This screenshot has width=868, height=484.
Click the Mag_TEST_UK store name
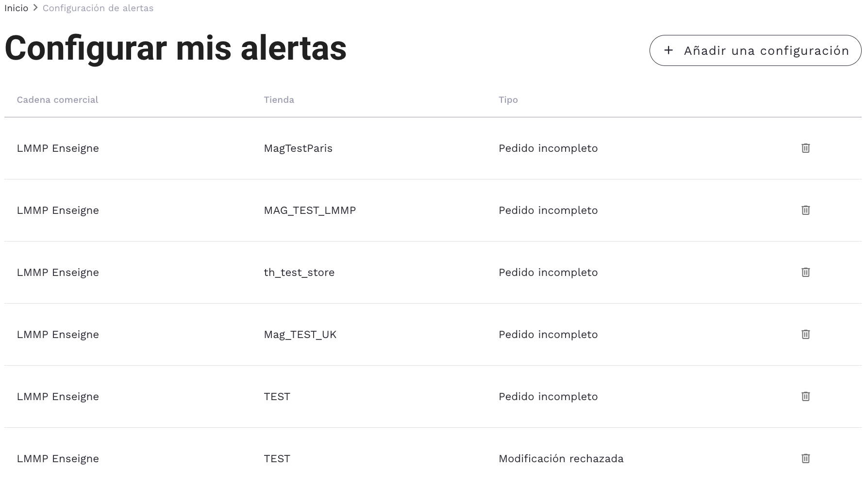[x=300, y=335]
